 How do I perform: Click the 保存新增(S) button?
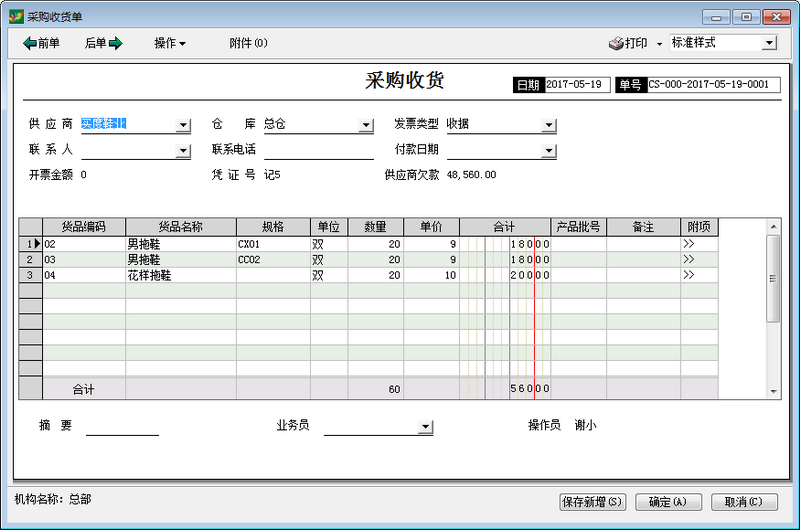pos(593,502)
